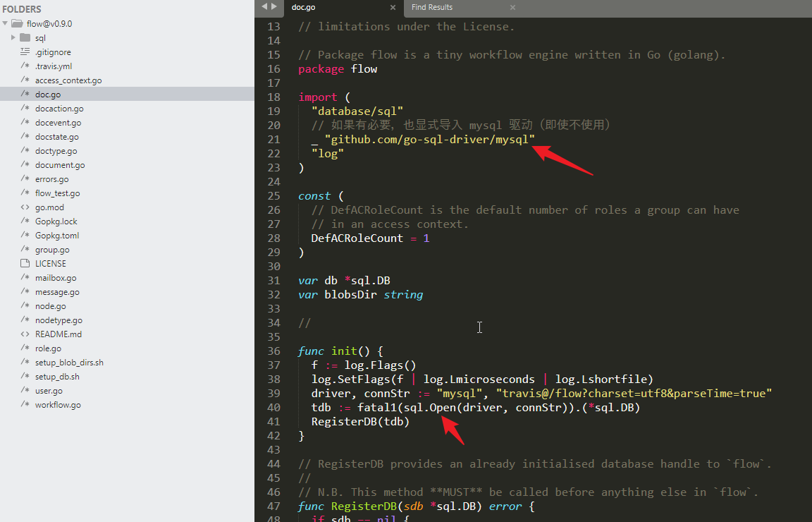Open go.mod in the file tree
Viewport: 812px width, 522px height.
(49, 207)
